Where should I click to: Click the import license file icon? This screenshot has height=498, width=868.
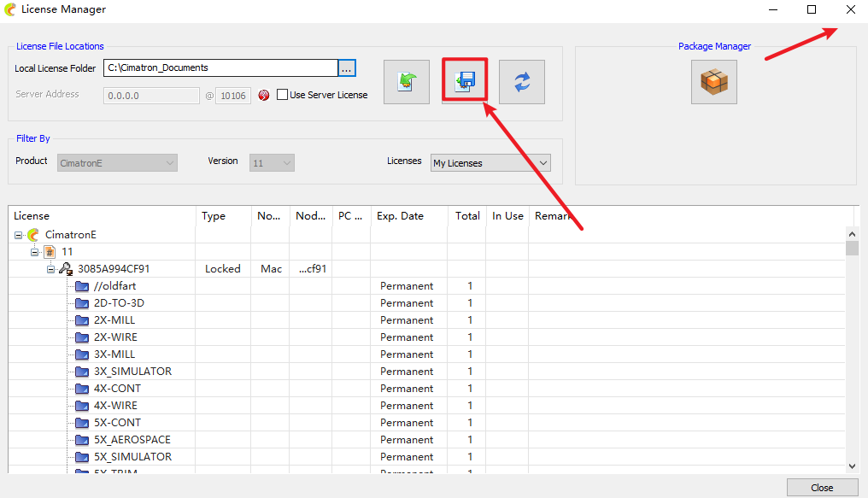406,82
